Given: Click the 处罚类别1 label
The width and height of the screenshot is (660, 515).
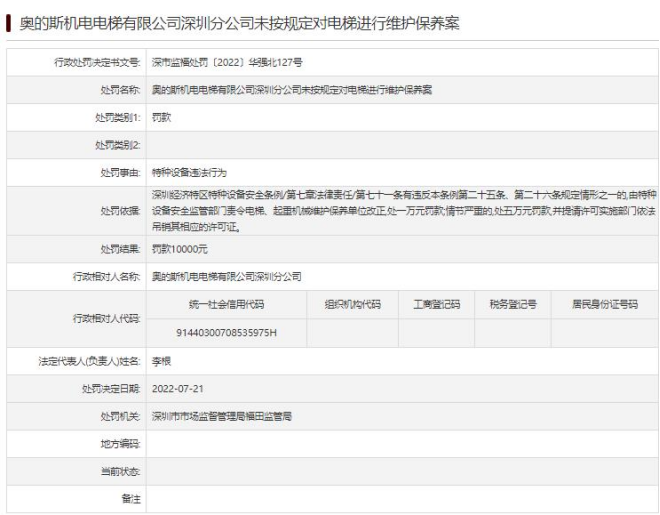Looking at the screenshot, I should click(118, 118).
